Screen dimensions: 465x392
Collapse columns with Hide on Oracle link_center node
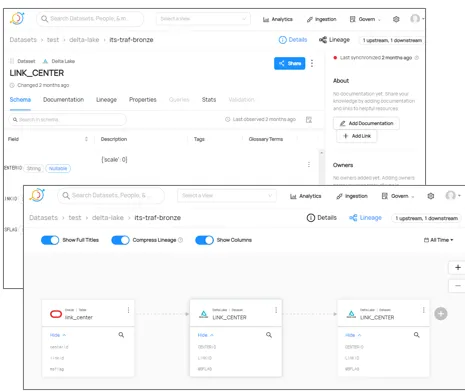coord(58,335)
